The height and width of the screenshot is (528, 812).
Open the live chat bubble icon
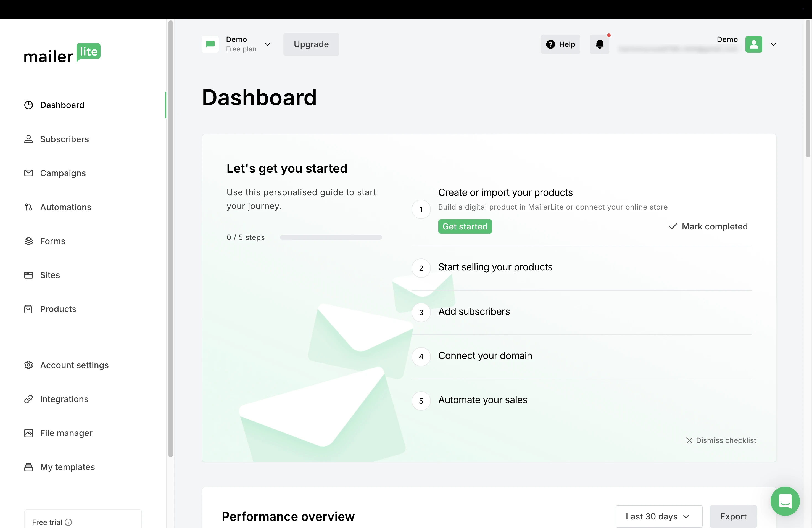click(785, 501)
